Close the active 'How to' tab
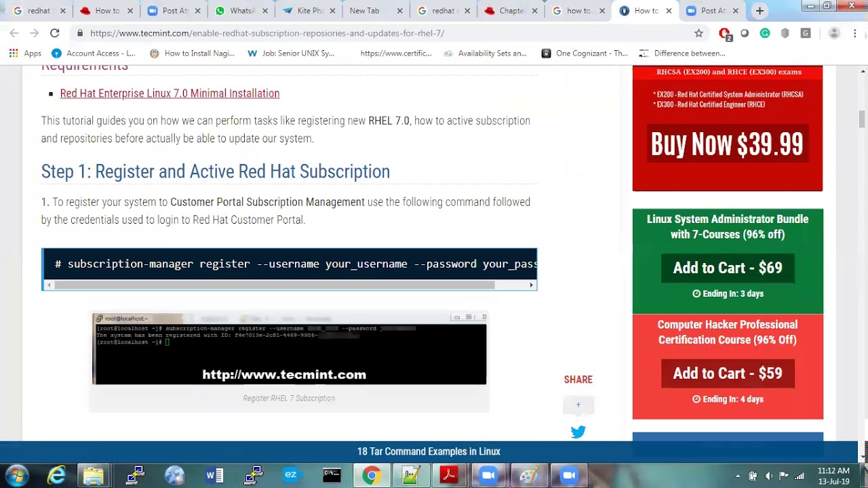The height and width of the screenshot is (488, 868). click(x=669, y=11)
